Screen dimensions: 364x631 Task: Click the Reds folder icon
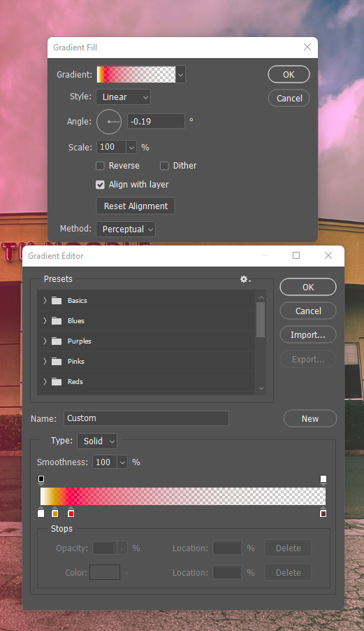click(57, 381)
